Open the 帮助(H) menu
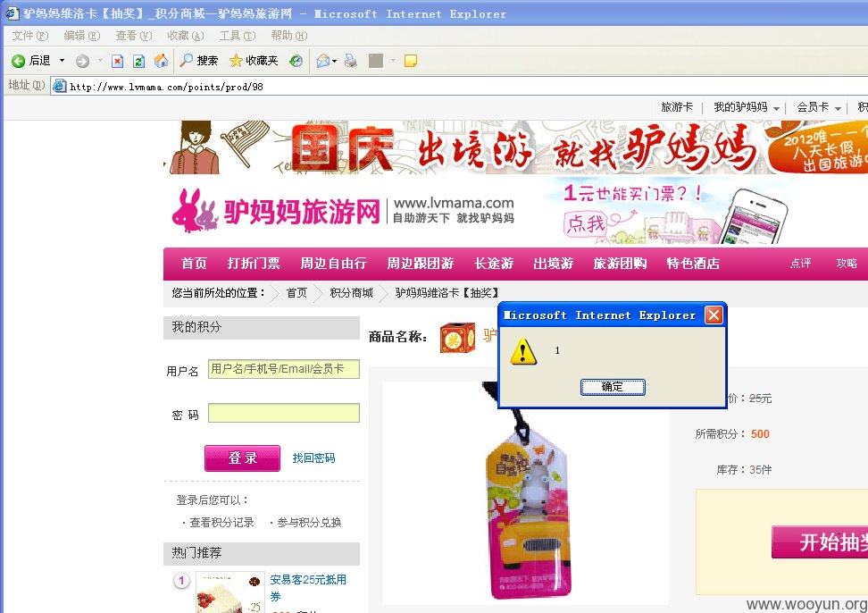The image size is (868, 613). 289,36
